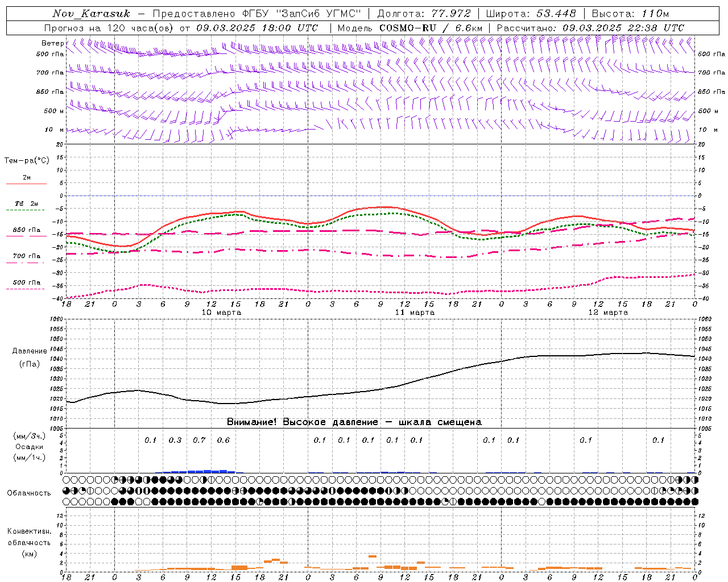
Task: Click the (мм/1ч.) precipitation unit label
Action: 30,458
